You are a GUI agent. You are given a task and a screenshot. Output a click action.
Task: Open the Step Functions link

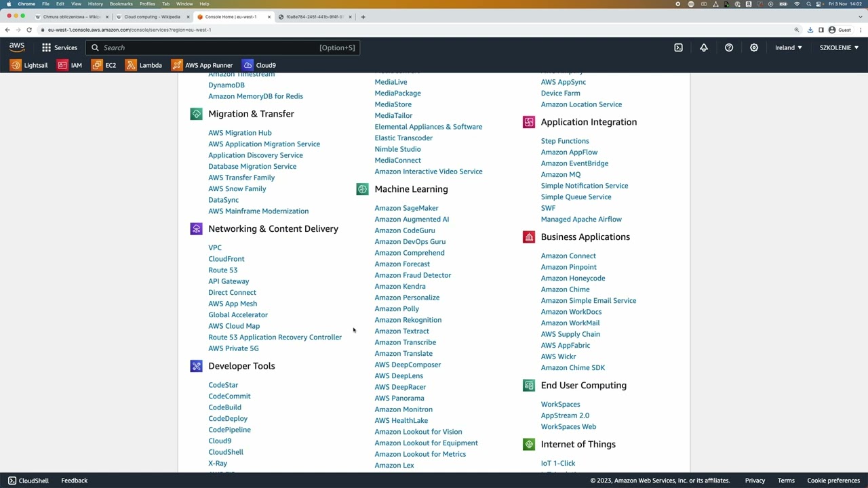(x=565, y=141)
